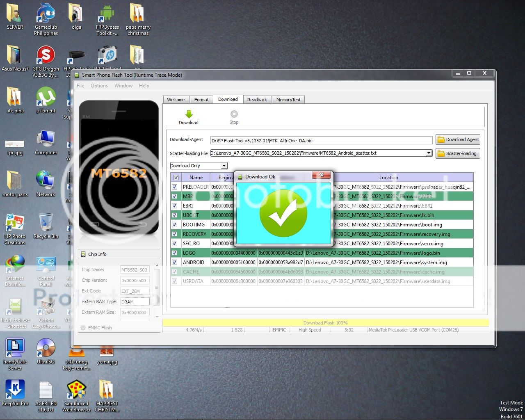Click the green Download arrow icon
This screenshot has height=420, width=525.
click(x=189, y=114)
